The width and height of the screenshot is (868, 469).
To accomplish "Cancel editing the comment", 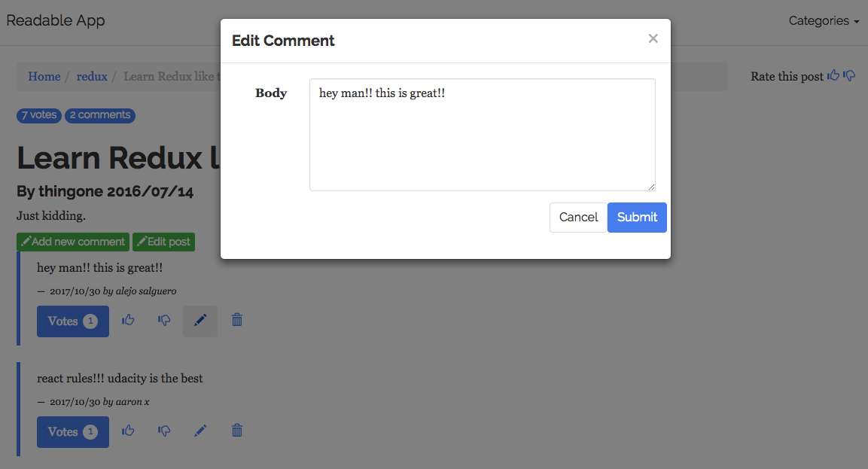I will tap(578, 218).
